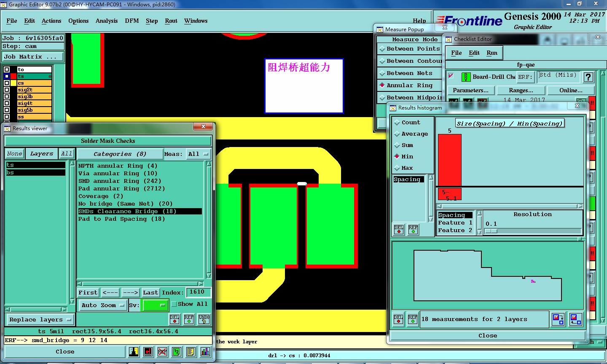Toggle Board-Drill Checks checkbox
This screenshot has width=607, height=364.
point(451,76)
